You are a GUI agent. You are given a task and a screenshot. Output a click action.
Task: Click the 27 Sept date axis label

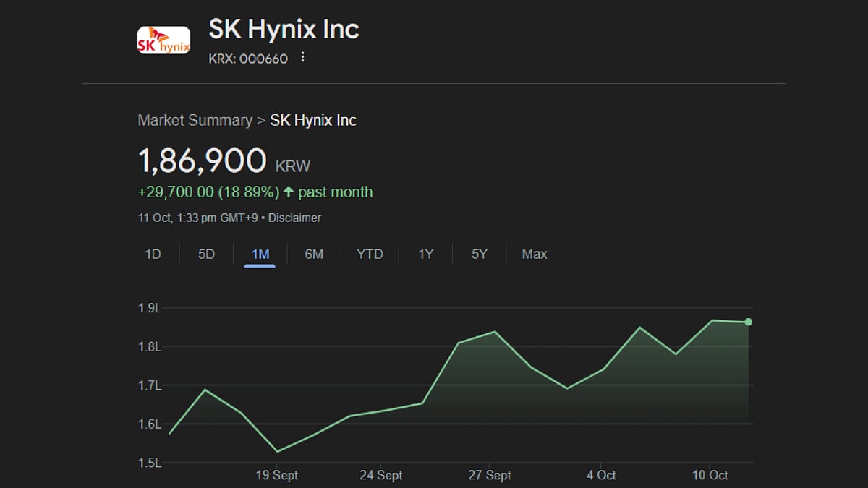(x=490, y=475)
